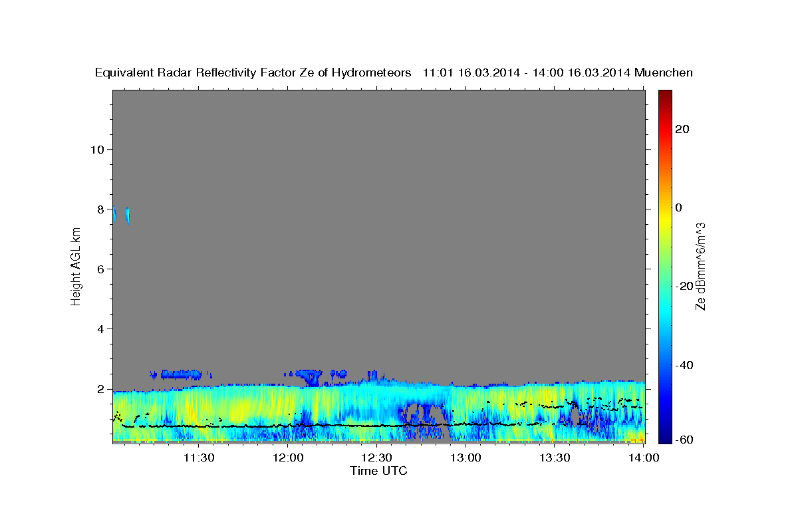Click the dark red top of the colorbar

(x=665, y=96)
